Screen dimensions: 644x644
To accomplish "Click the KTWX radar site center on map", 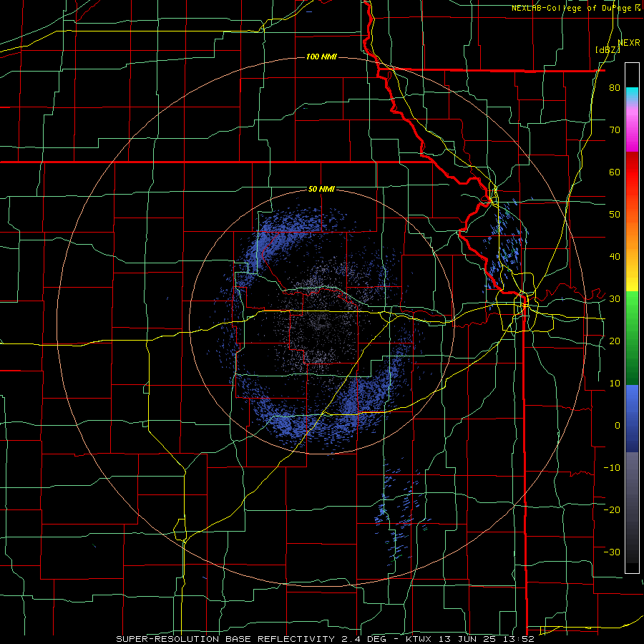I will pyautogui.click(x=322, y=322).
